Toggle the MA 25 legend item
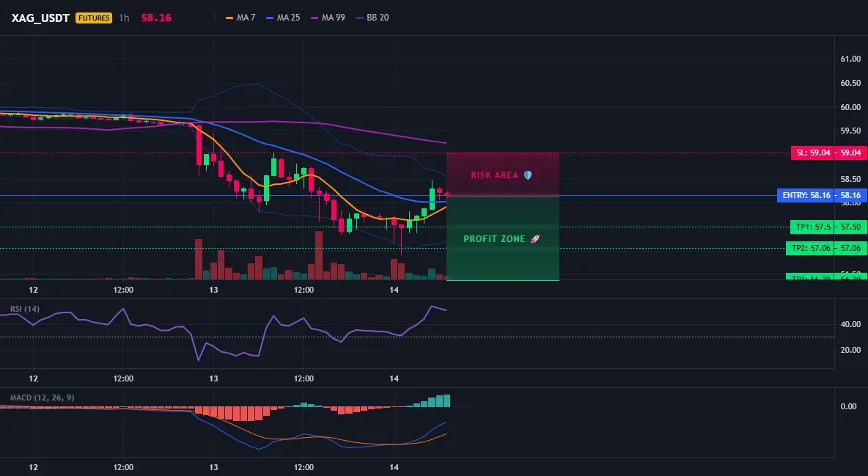The height and width of the screenshot is (476, 868). point(284,18)
